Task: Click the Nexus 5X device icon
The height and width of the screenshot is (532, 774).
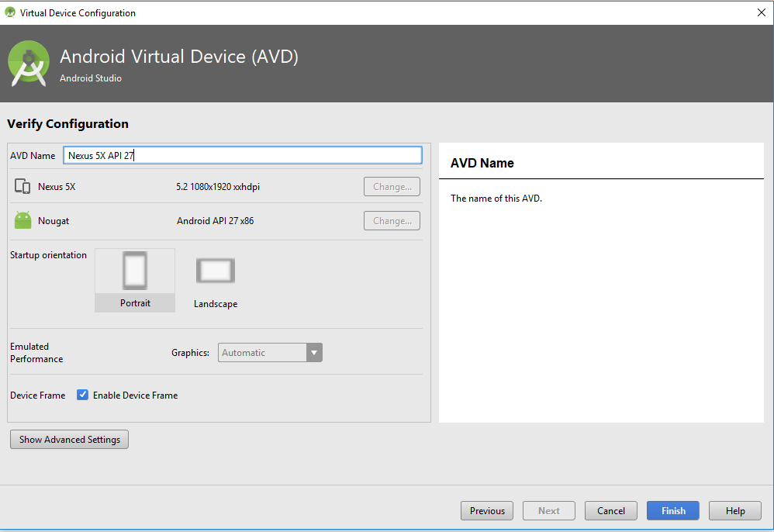Action: pyautogui.click(x=22, y=187)
